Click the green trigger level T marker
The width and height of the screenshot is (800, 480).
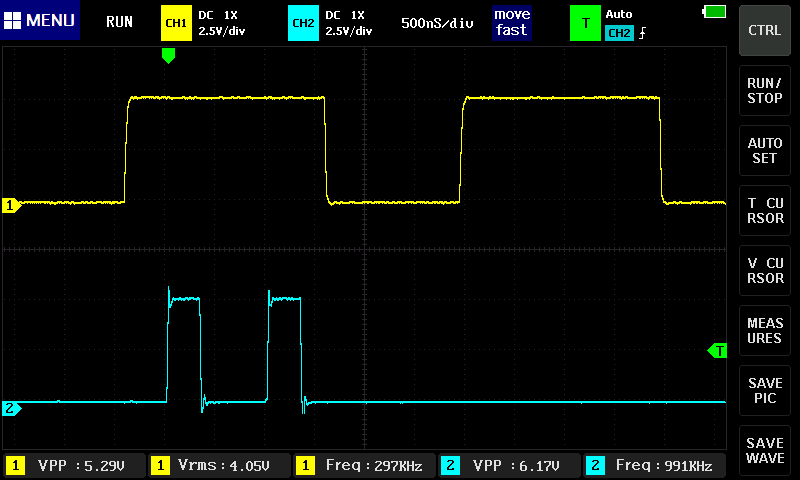718,350
